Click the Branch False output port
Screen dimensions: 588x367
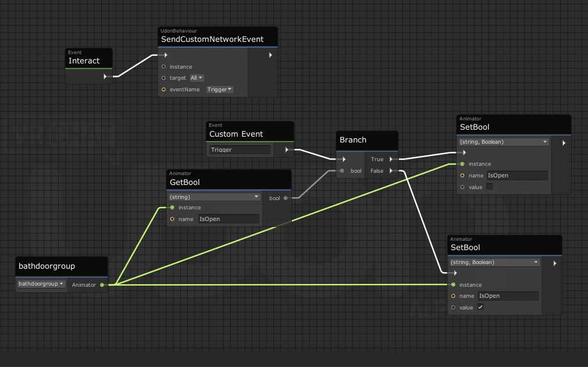pyautogui.click(x=391, y=171)
